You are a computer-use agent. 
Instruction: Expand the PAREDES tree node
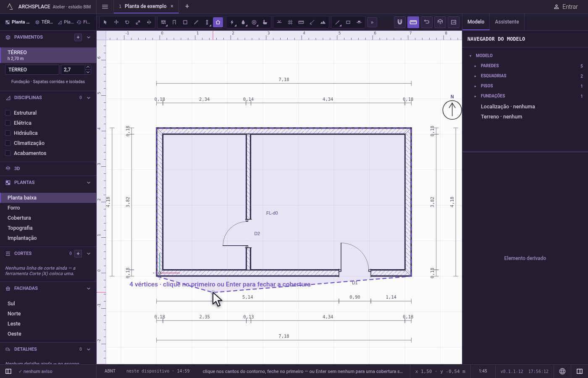pyautogui.click(x=475, y=66)
